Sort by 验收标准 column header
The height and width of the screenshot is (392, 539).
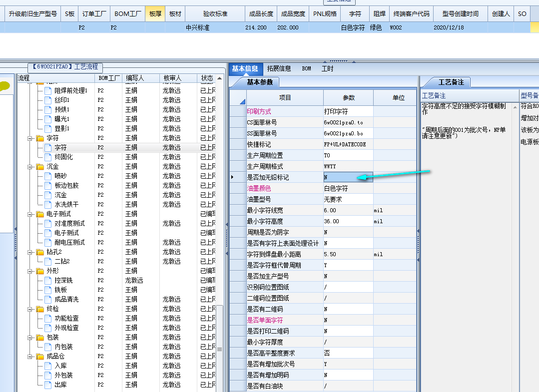click(x=215, y=14)
